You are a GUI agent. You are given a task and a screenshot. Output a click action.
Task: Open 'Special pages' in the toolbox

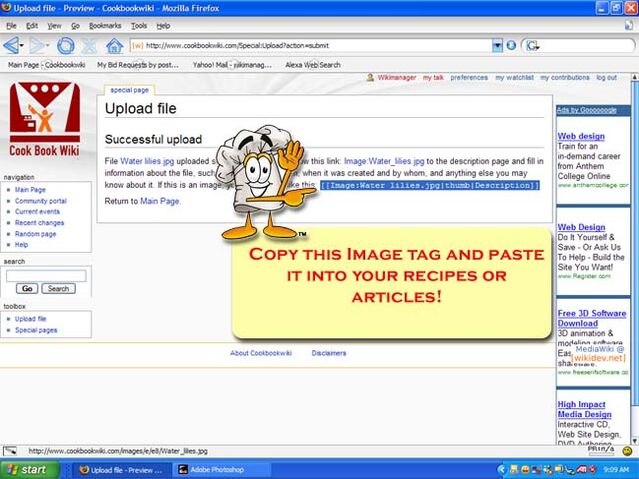(36, 330)
